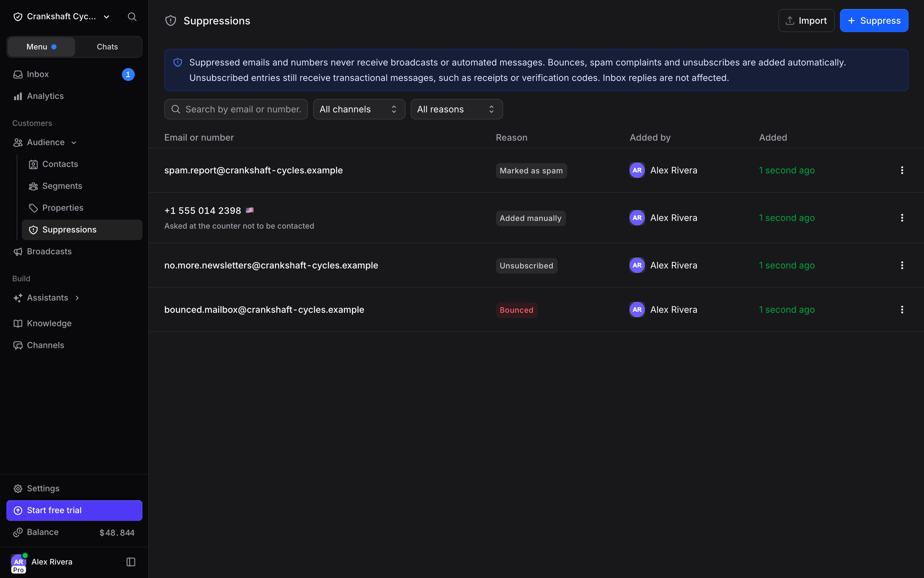Open row menu for no.more.newsletters email
Viewport: 924px width, 578px height.
tap(902, 265)
